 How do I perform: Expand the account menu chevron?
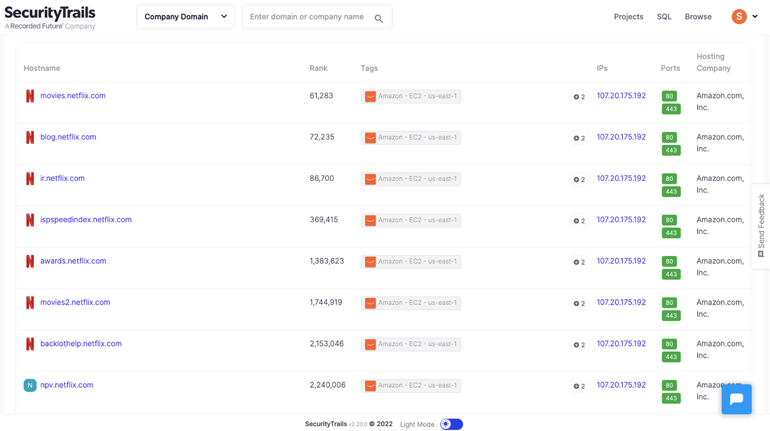[755, 17]
